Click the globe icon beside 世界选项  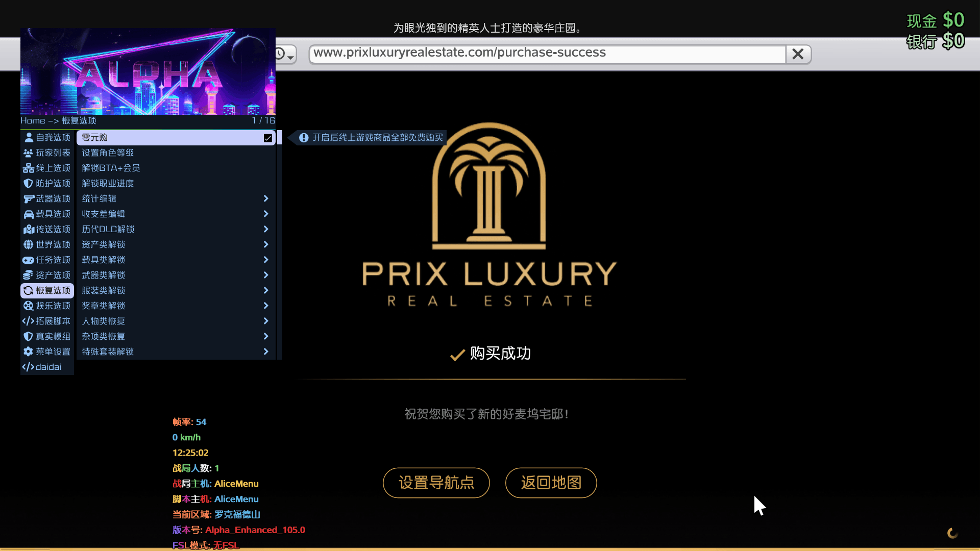[29, 244]
